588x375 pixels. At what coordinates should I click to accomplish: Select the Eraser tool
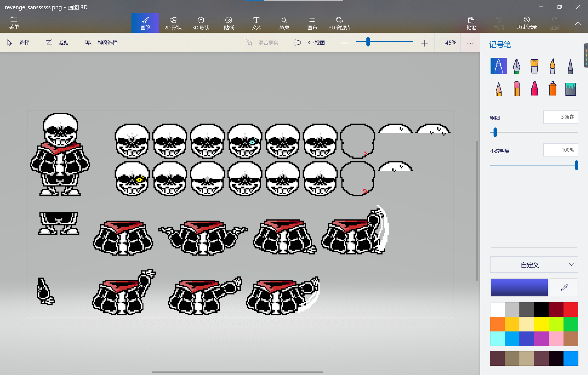pos(516,89)
